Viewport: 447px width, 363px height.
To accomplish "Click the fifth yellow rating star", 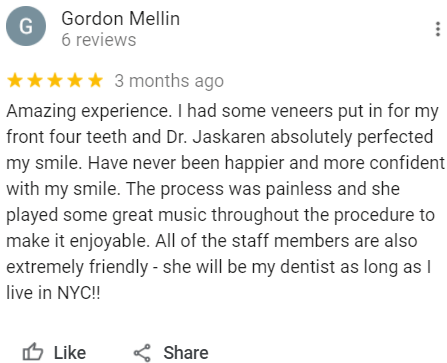I will (96, 81).
